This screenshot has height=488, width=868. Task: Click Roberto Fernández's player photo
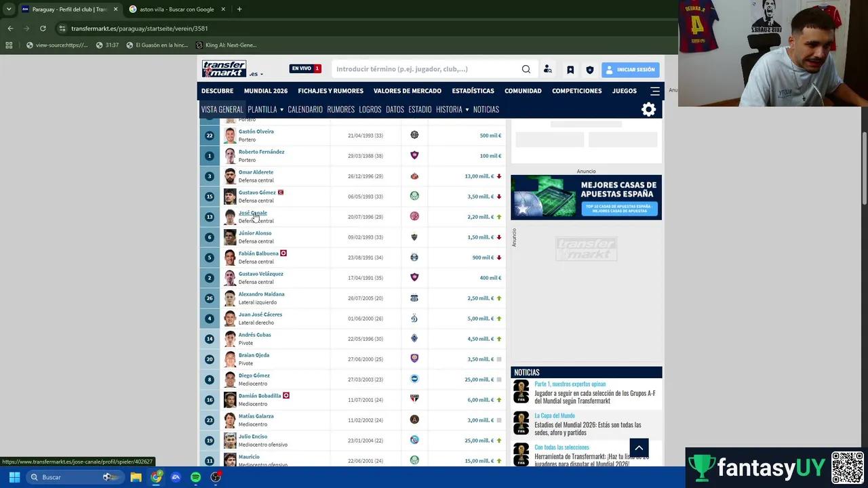(x=230, y=156)
